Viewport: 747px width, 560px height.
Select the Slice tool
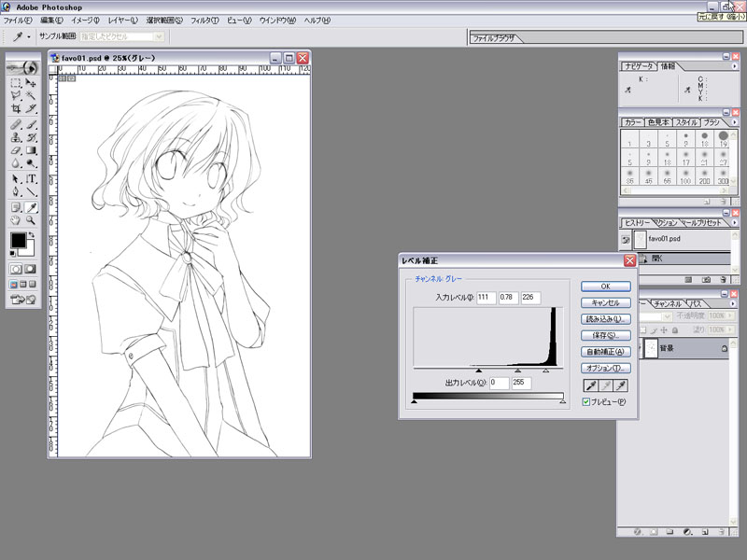coord(31,108)
